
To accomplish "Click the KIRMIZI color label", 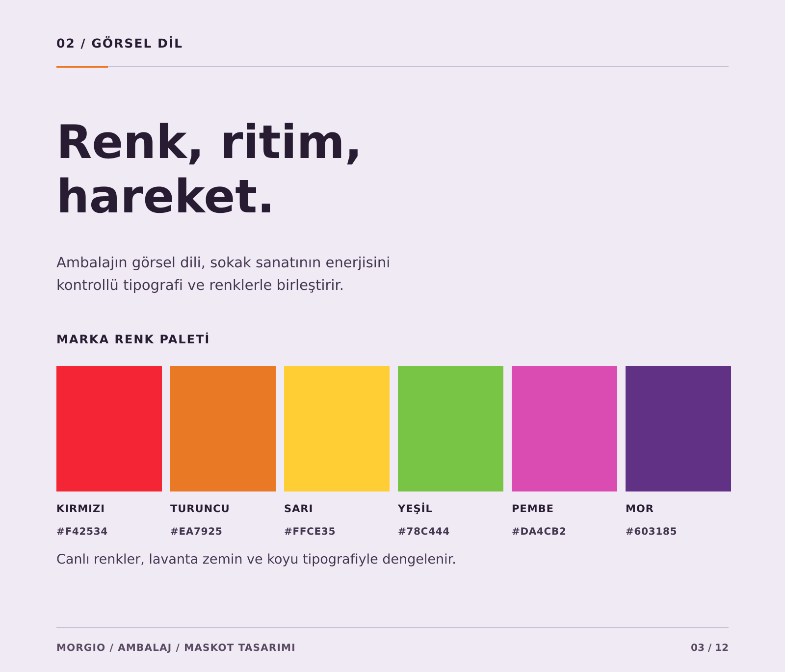I will point(80,509).
